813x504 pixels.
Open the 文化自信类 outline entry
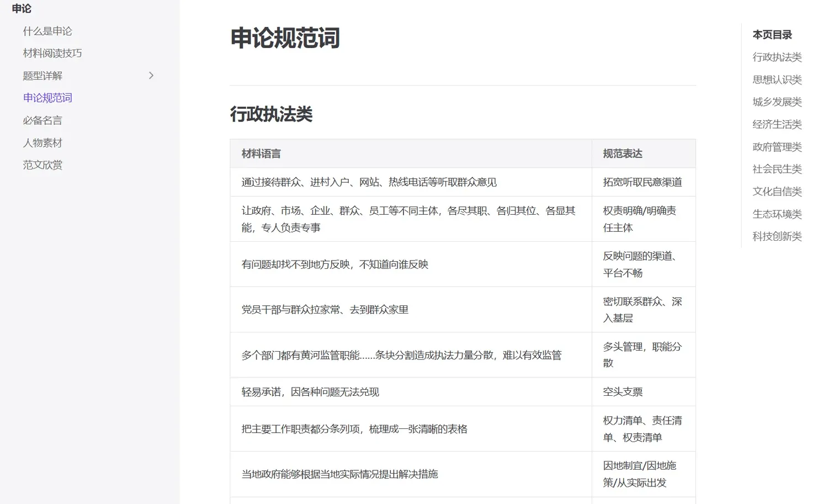[x=777, y=192]
